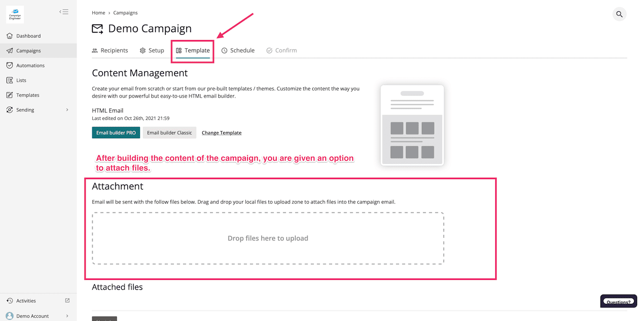
Task: Click the Home breadcrumb link
Action: pyautogui.click(x=98, y=13)
